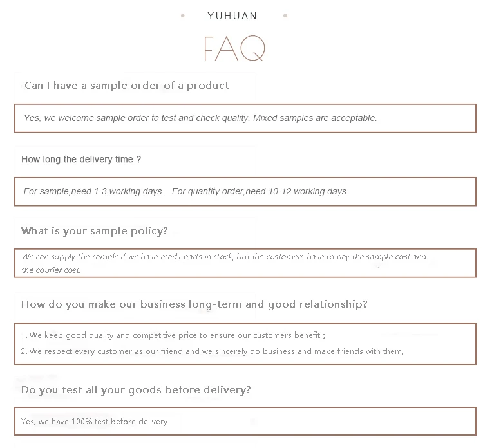Open the long-term business relationship question
The height and width of the screenshot is (448, 483).
(194, 304)
